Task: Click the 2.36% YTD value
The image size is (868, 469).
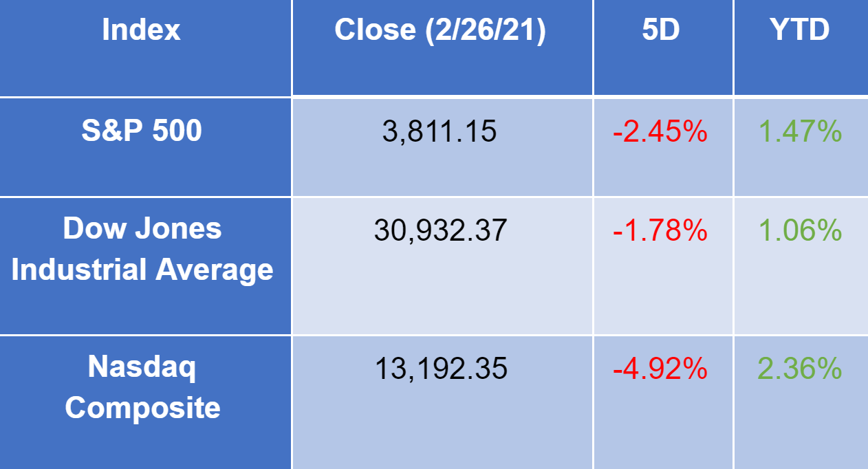Action: click(x=800, y=369)
